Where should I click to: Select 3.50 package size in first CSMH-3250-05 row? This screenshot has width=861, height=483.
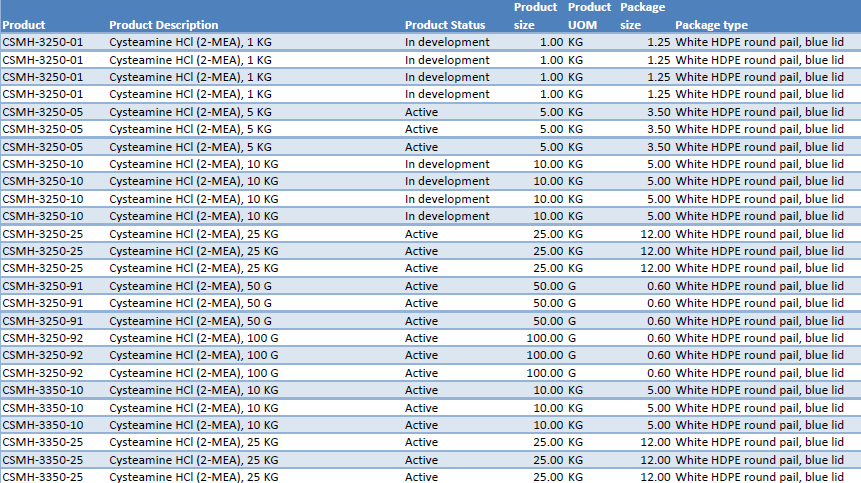(x=658, y=112)
